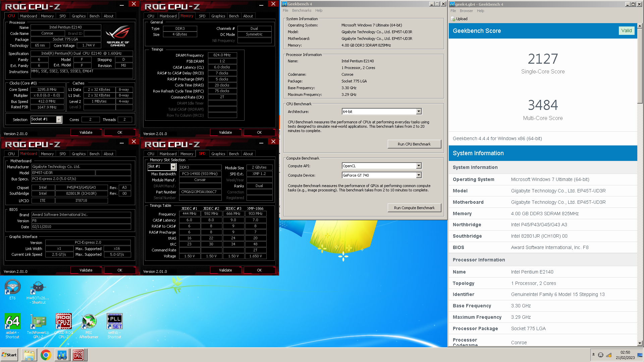The width and height of the screenshot is (644, 362).
Task: Open About tab in bottom-left CPU-Z window
Action: (x=108, y=154)
